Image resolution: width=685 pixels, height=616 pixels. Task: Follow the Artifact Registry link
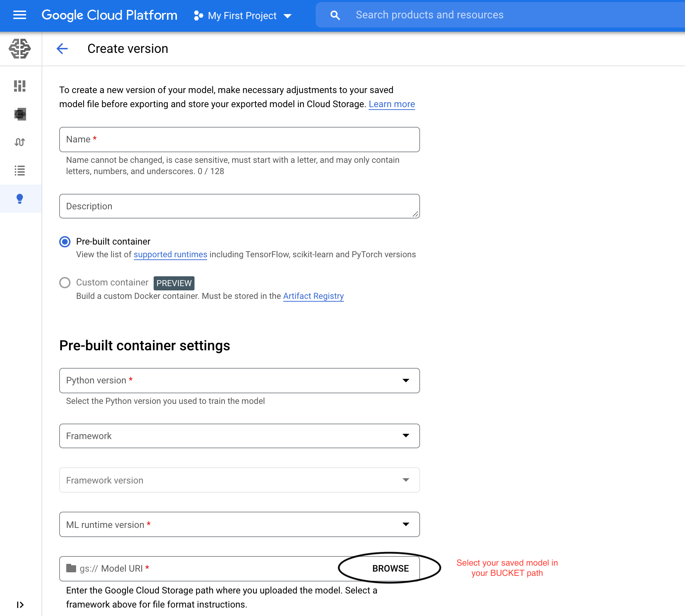point(313,296)
